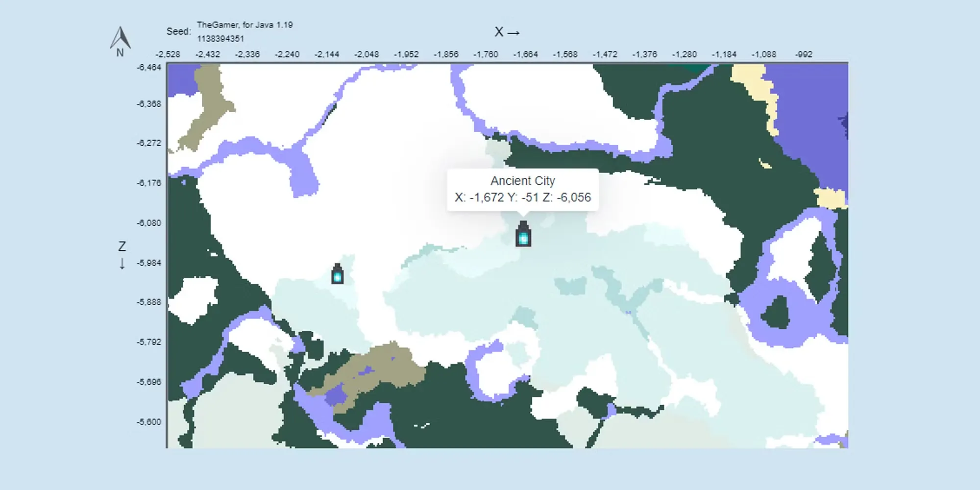
Task: Click X axis value -2,240
Action: point(287,54)
